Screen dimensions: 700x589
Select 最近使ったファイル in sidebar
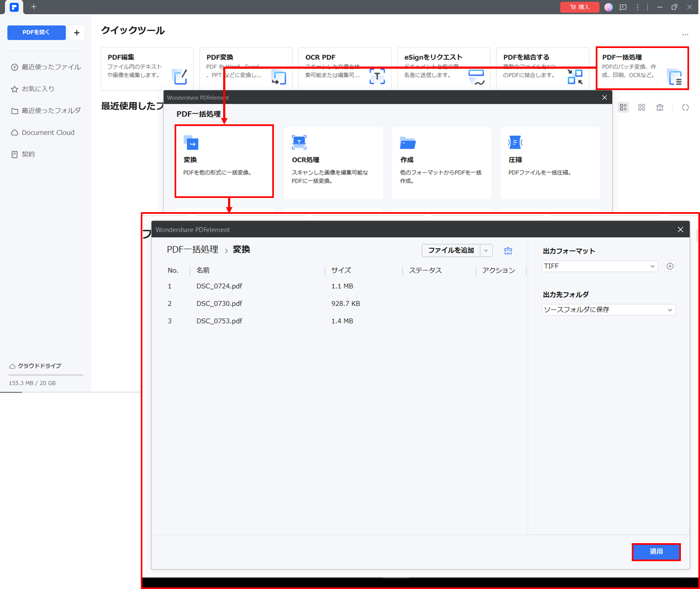click(46, 67)
